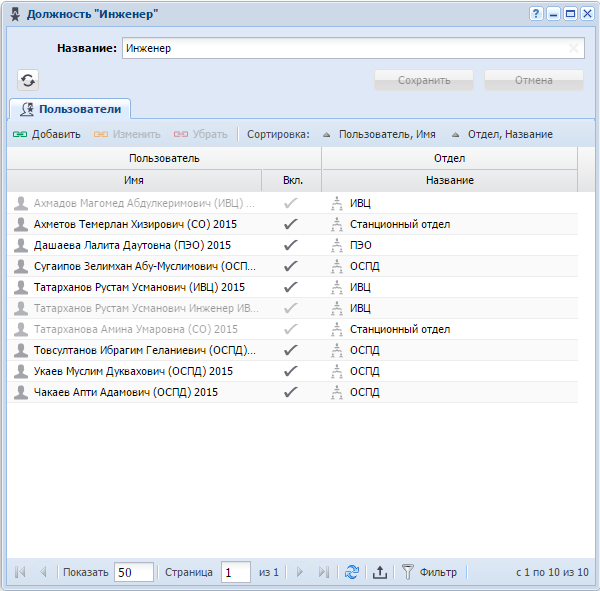Open the help question mark icon

[x=536, y=14]
